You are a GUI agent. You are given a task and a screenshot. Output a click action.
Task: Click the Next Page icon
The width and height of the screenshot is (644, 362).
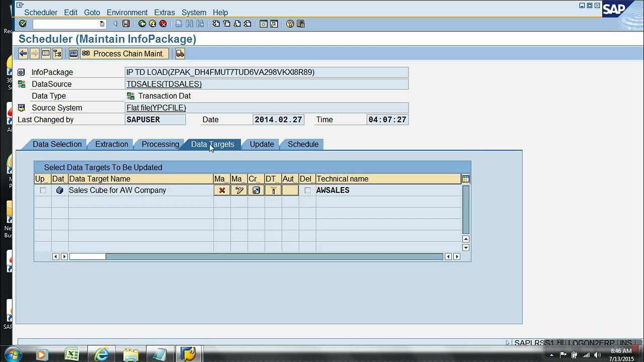click(237, 24)
